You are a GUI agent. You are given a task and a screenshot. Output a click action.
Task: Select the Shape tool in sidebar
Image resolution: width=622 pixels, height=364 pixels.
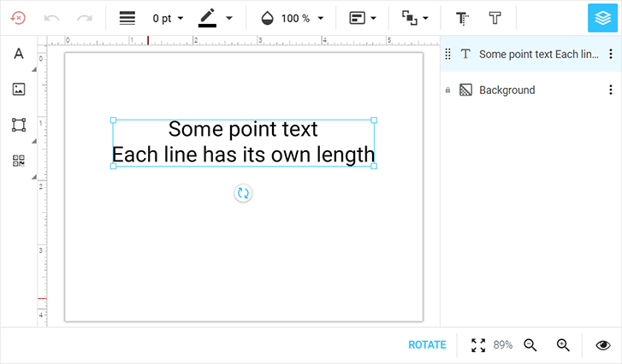pos(19,125)
